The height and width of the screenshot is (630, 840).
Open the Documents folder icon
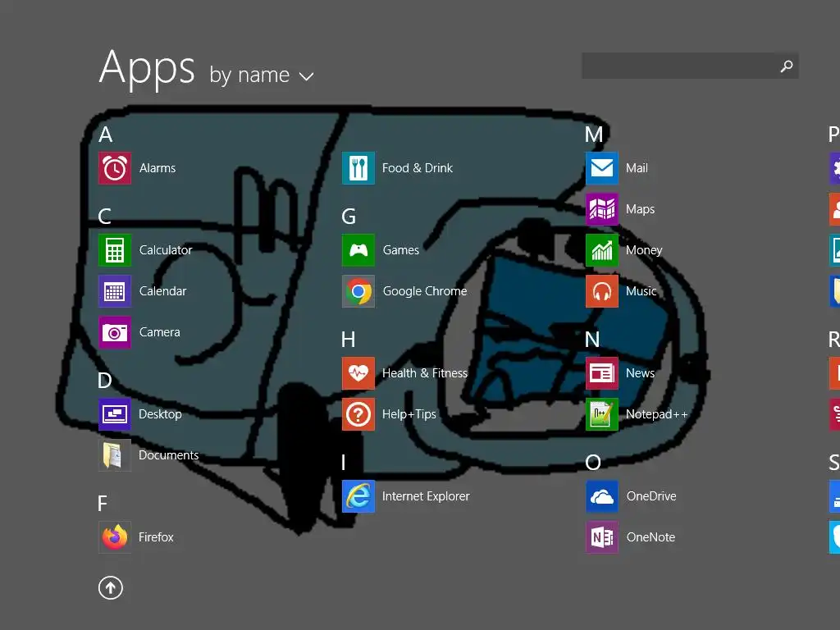(x=115, y=455)
